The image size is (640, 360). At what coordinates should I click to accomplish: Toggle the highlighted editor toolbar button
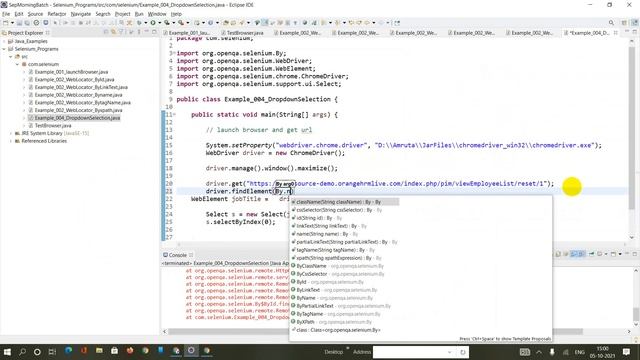(x=264, y=23)
